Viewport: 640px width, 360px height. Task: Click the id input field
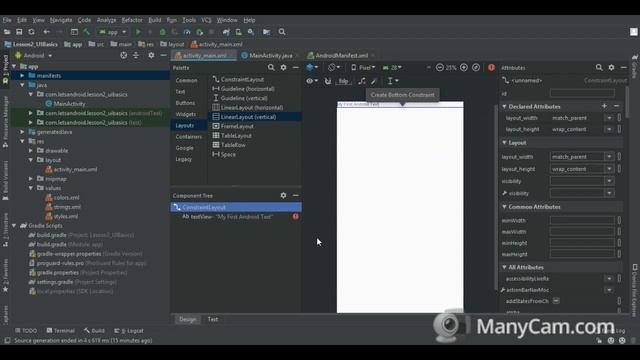click(582, 93)
